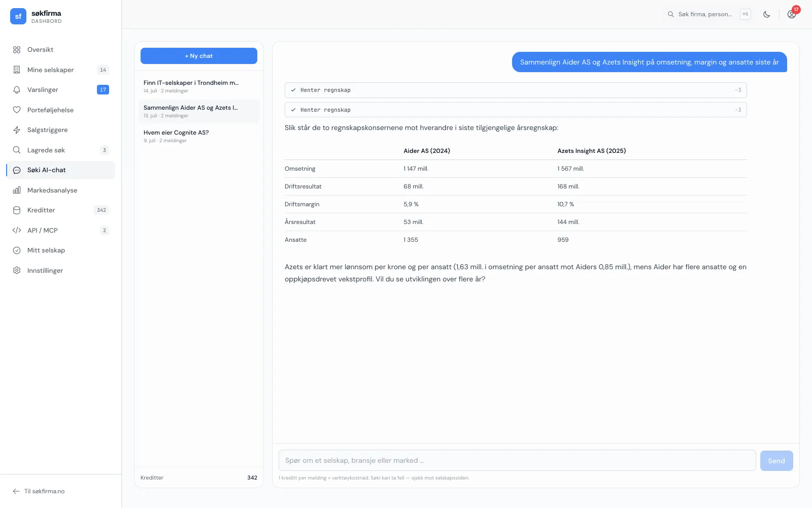Click the 1 567 mill. omsetning value
The width and height of the screenshot is (812, 508).
pyautogui.click(x=571, y=169)
